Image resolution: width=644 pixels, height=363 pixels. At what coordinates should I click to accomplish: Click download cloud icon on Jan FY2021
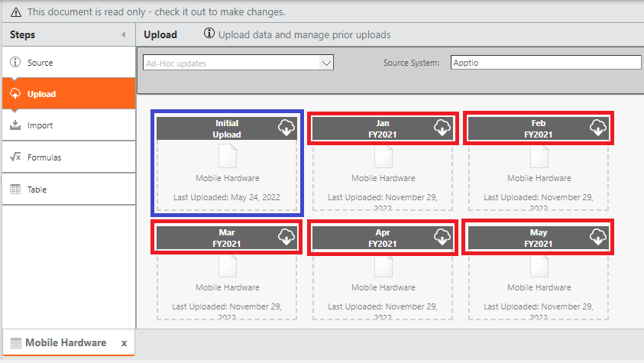[442, 128]
